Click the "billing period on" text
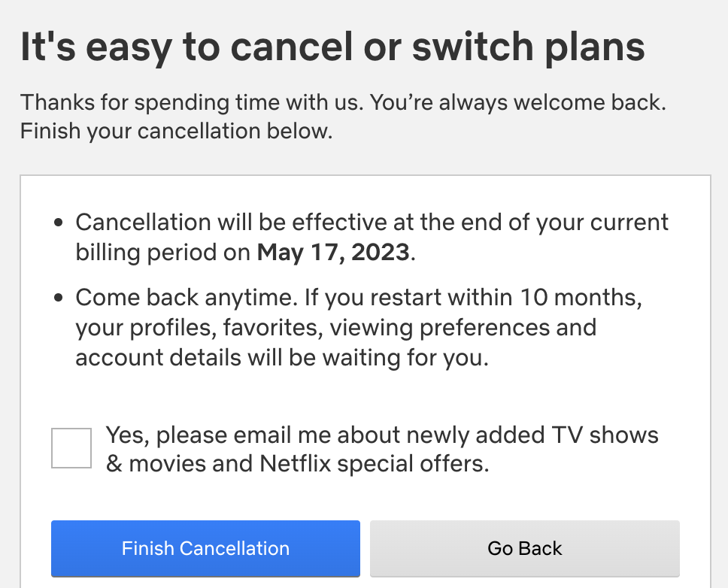 163,252
